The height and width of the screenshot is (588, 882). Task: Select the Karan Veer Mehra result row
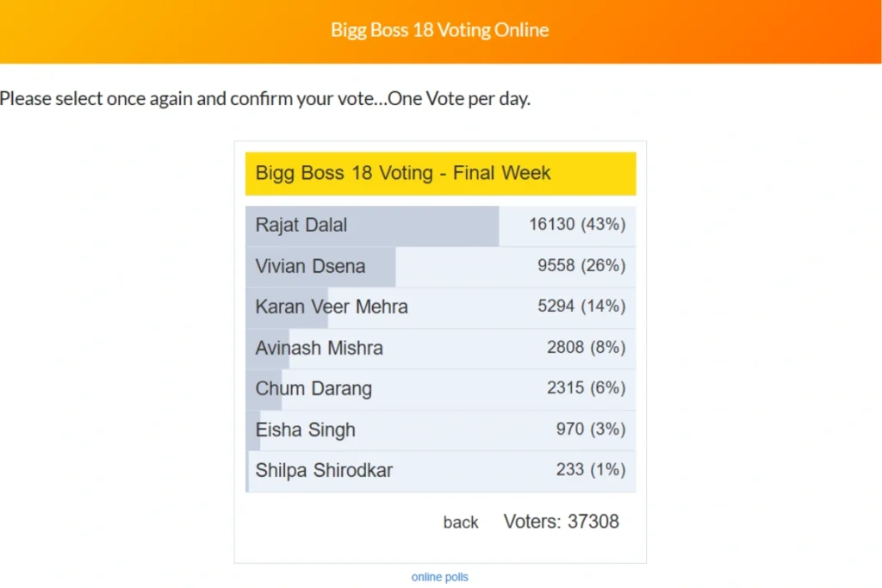click(x=440, y=307)
